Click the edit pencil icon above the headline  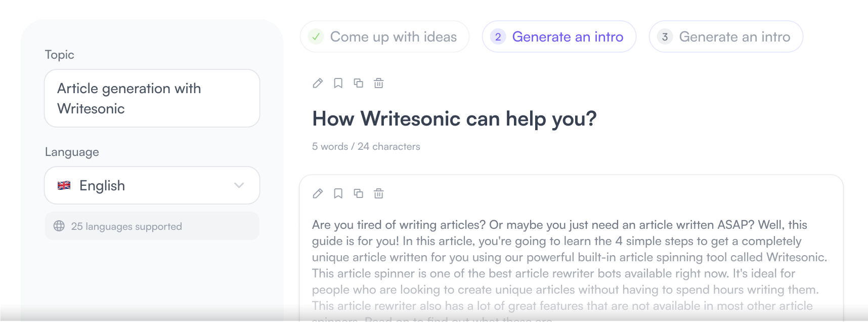point(318,83)
